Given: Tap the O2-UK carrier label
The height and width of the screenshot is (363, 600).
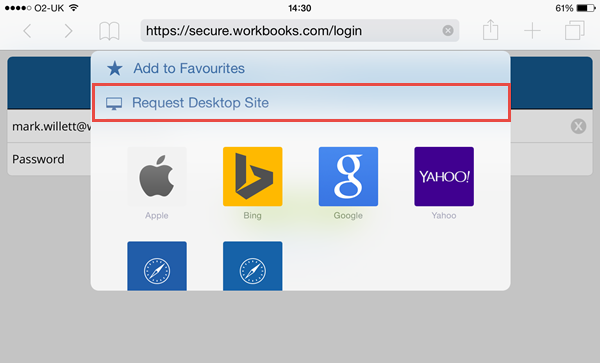Looking at the screenshot, I should [49, 8].
